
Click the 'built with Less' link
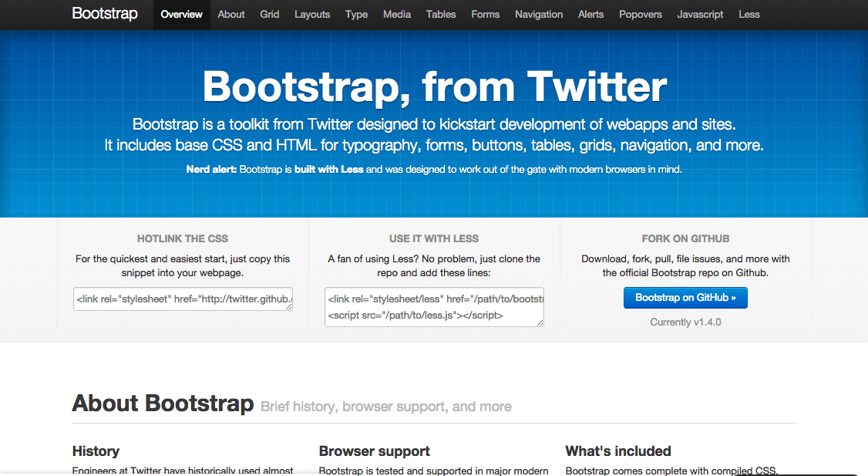(x=329, y=170)
